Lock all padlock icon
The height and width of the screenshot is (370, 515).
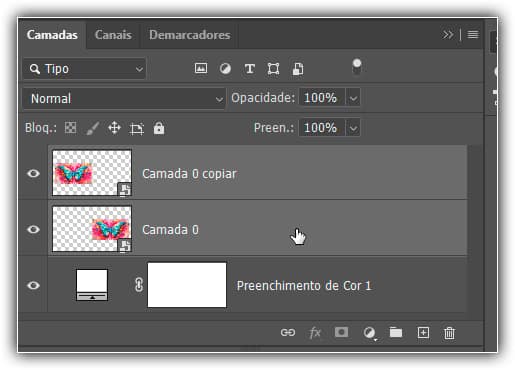coord(159,128)
